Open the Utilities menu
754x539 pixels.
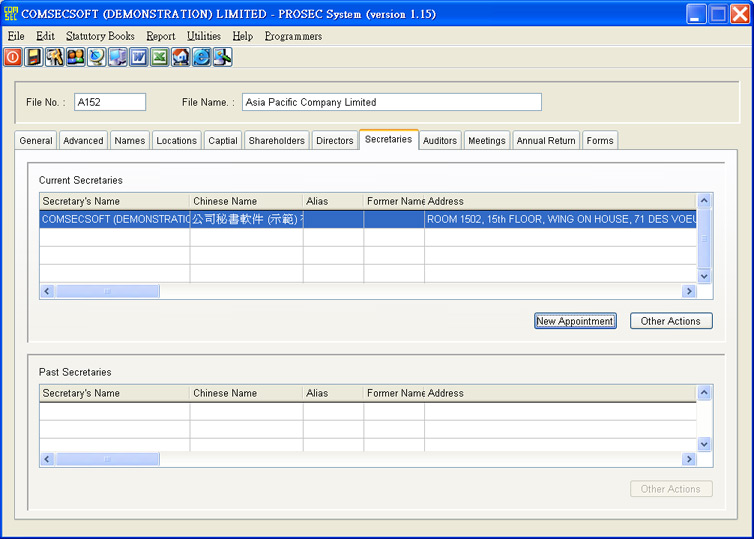[x=204, y=36]
